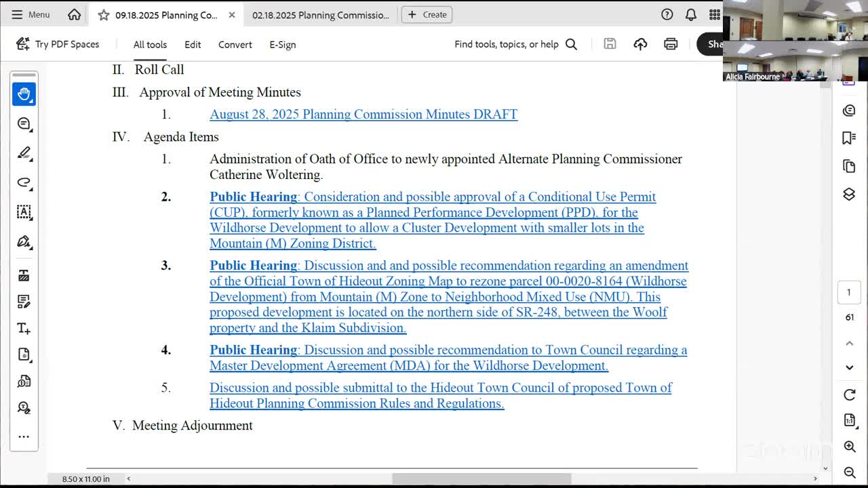Screen dimensions: 868x488
Task: Open the comments panel in the right rail
Action: pyautogui.click(x=849, y=110)
